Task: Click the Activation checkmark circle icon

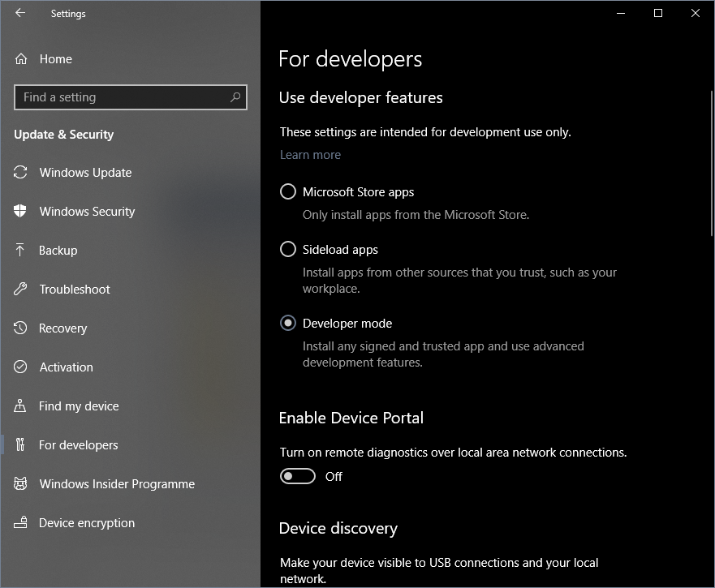Action: pos(21,367)
